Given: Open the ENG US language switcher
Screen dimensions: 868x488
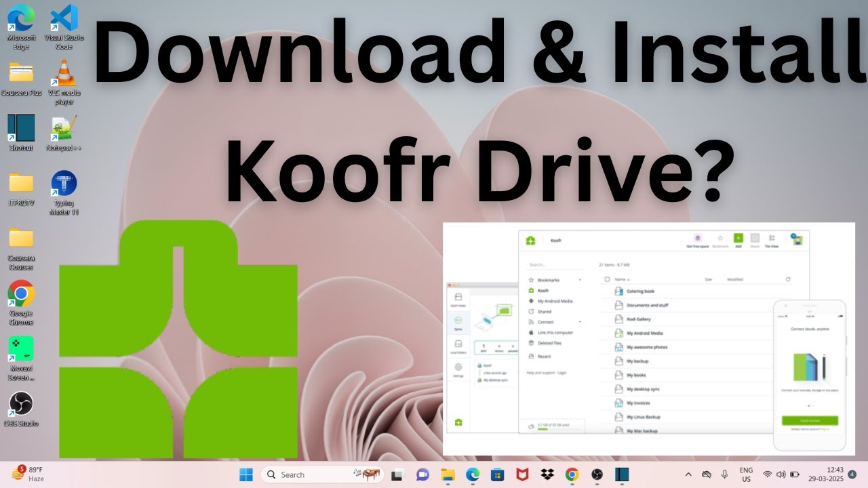Looking at the screenshot, I should tap(746, 474).
